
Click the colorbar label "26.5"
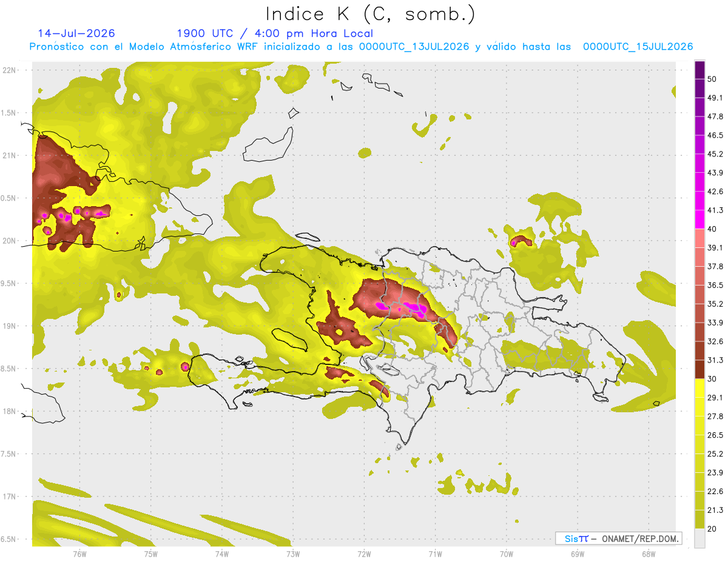(x=715, y=435)
